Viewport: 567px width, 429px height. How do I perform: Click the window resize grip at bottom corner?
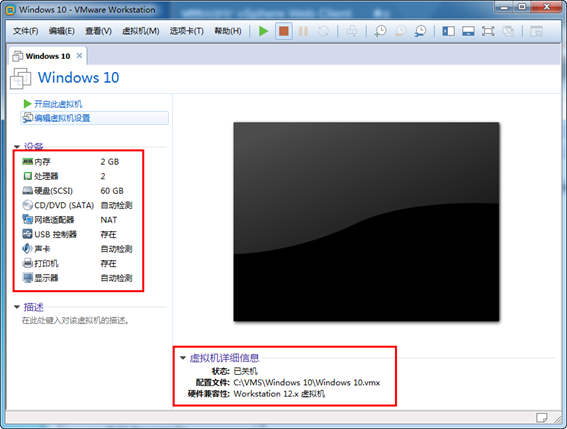pos(558,420)
